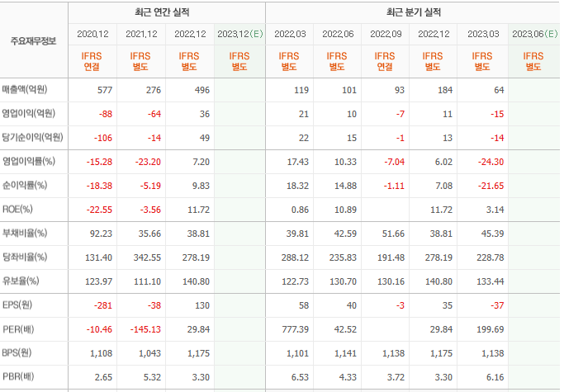Screen dimensions: 564x392
Task: Click the 2022.06 quarterly column header
Action: pyautogui.click(x=338, y=34)
